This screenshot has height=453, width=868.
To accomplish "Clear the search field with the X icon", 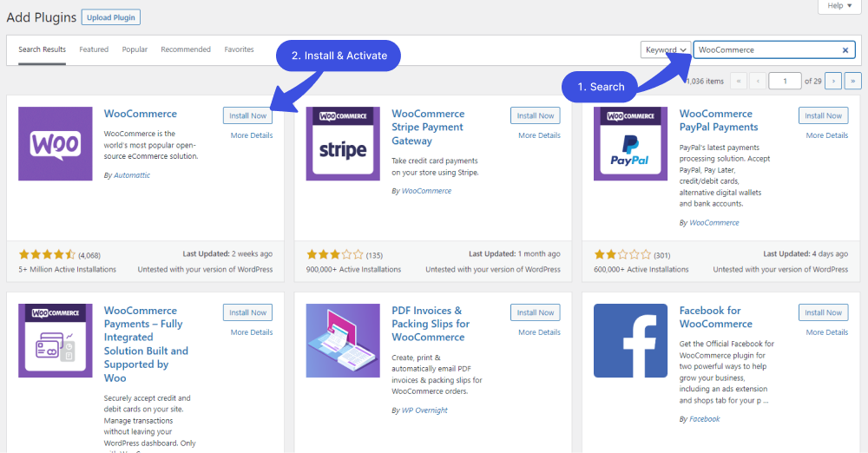I will coord(845,49).
